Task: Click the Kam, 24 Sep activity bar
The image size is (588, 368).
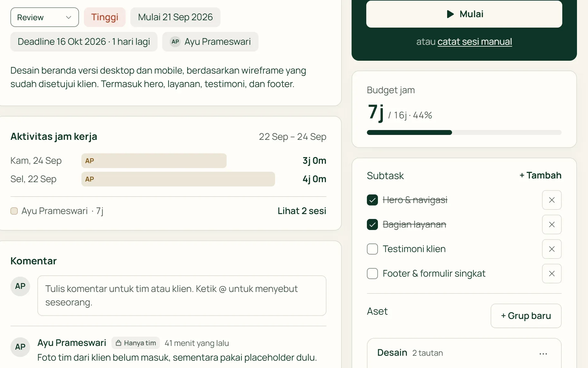Action: [x=154, y=161]
